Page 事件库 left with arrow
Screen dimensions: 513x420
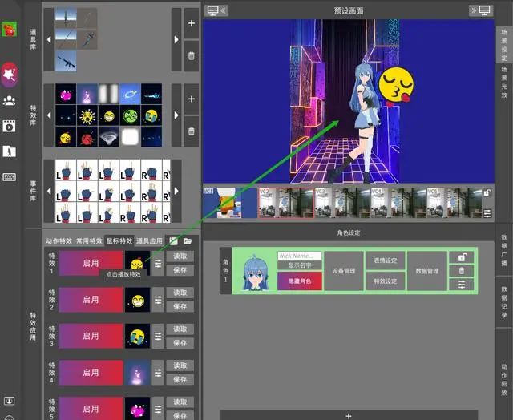pos(49,191)
